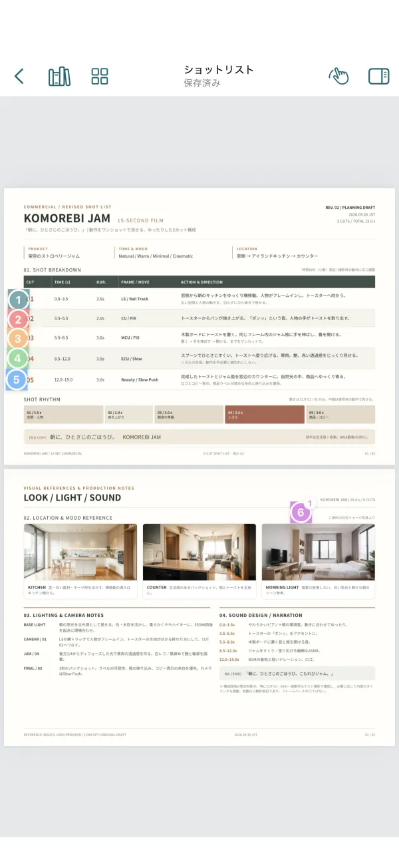399x868 pixels.
Task: Select the MORNING LIGHT bedroom photo
Action: [318, 552]
